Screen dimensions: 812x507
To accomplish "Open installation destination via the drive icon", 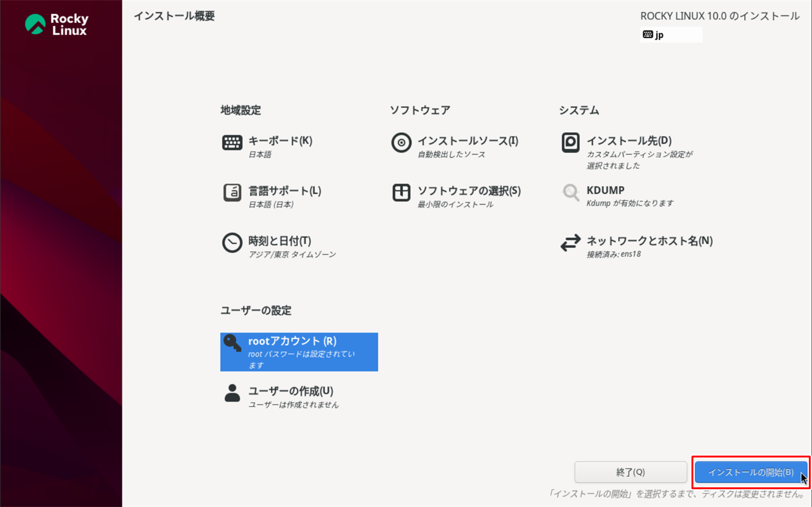I will [570, 142].
